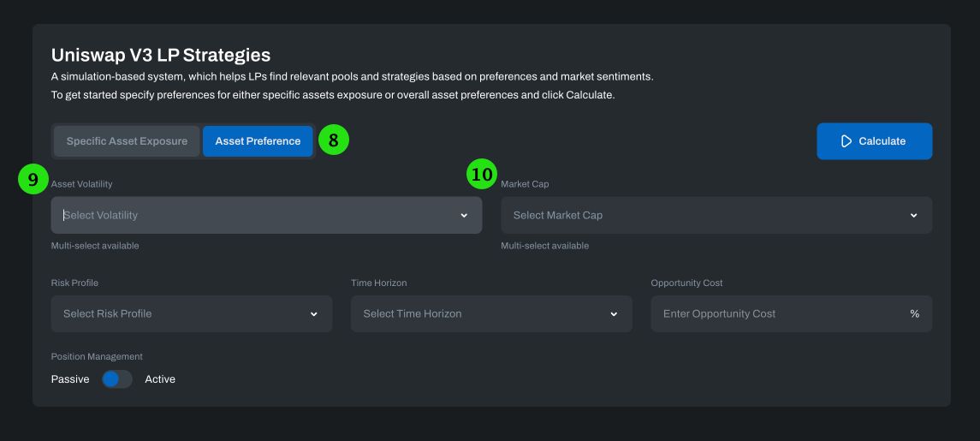The width and height of the screenshot is (980, 441).
Task: Click Multi-select available under Market Cap
Action: click(x=545, y=246)
